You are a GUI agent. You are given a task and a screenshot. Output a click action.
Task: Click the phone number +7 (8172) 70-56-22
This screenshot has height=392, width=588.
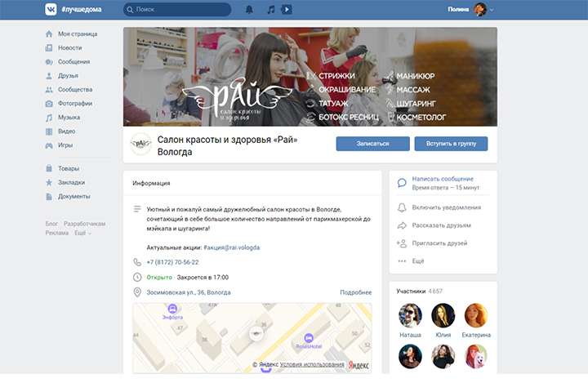(172, 262)
